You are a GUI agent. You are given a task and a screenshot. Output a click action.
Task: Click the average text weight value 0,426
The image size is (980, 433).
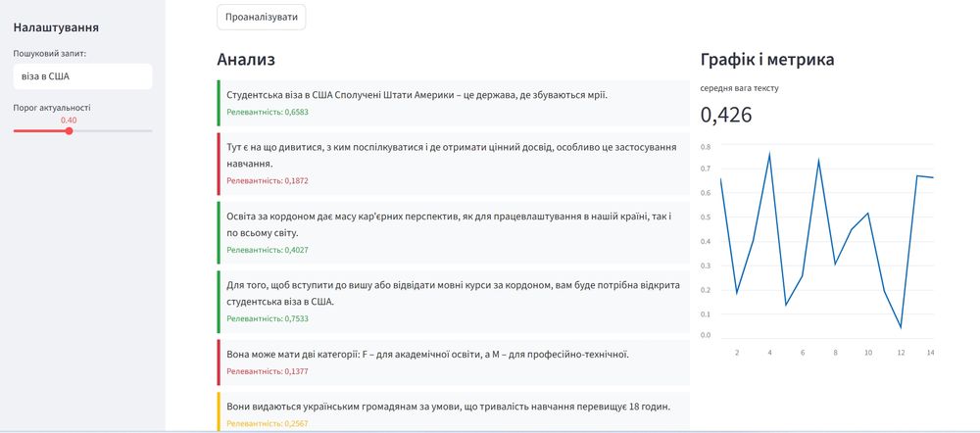[726, 116]
